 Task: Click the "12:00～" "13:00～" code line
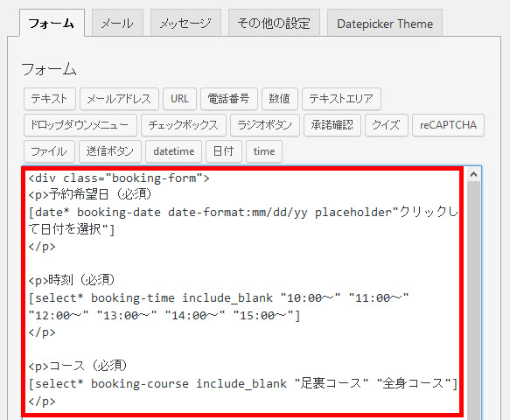(x=164, y=315)
